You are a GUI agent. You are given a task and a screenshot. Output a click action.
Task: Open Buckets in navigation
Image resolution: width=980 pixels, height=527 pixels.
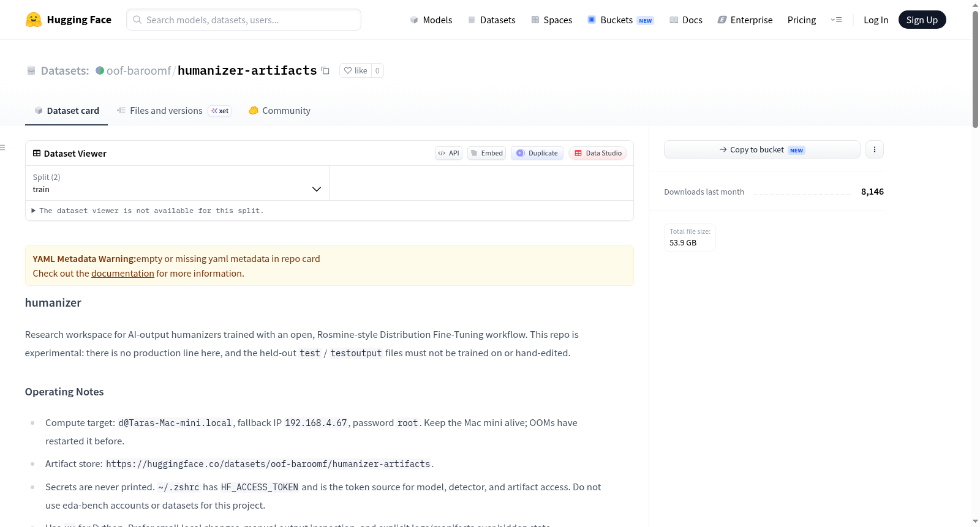pos(620,20)
